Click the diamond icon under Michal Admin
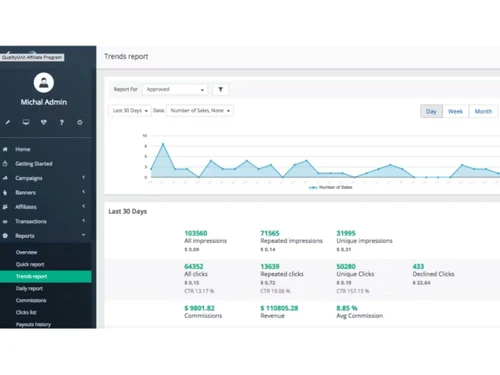The image size is (500, 375). point(44,122)
